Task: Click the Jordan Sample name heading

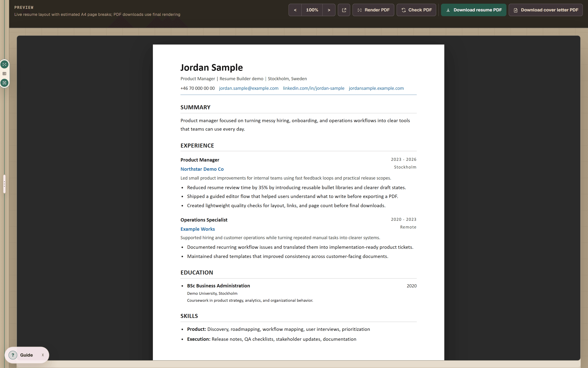Action: [211, 67]
